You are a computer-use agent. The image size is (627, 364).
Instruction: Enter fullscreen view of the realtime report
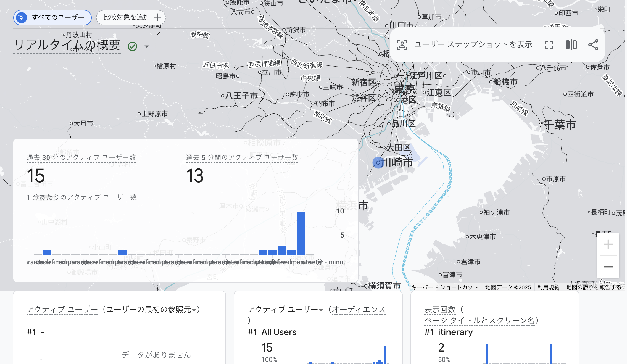pos(549,44)
